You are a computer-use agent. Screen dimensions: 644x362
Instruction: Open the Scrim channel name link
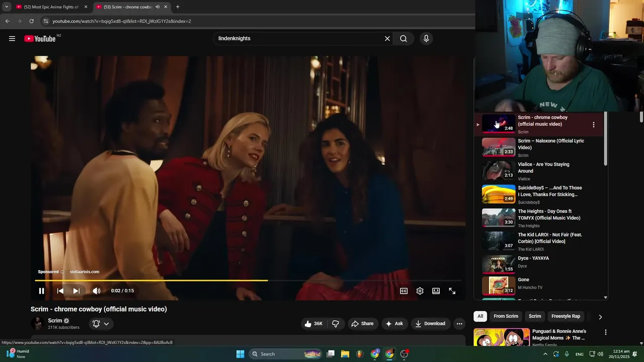(55, 321)
